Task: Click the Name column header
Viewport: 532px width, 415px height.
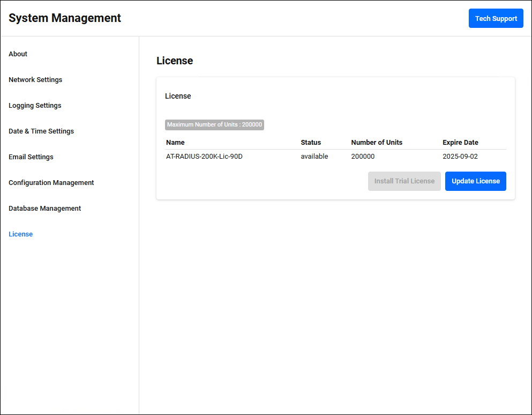Action: 175,143
